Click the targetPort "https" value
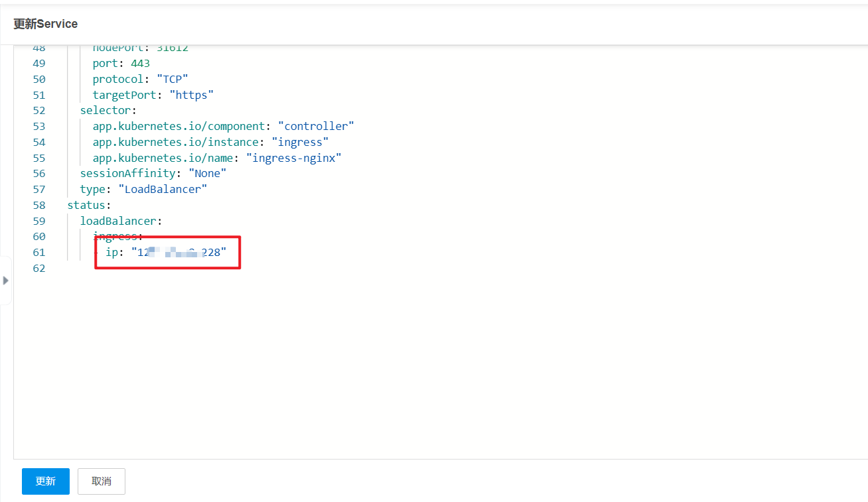This screenshot has height=502, width=868. (192, 95)
